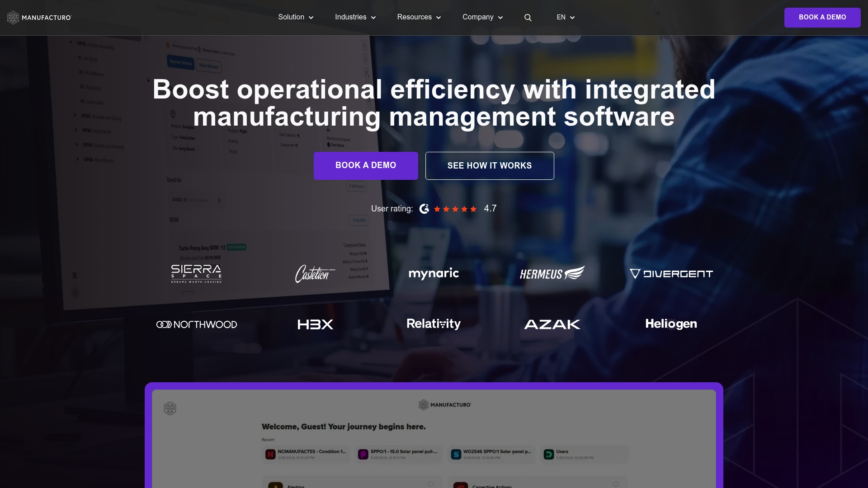
Task: Click the See How It Works button
Action: coord(490,166)
